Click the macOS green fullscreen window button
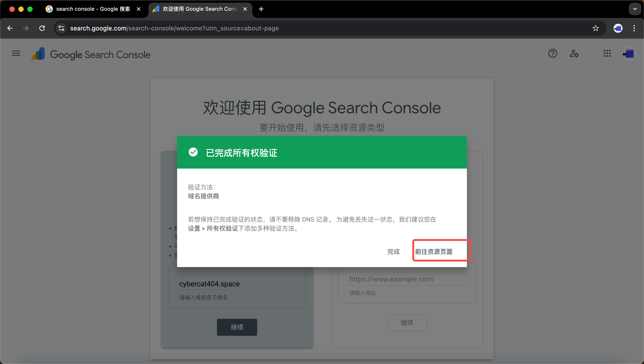This screenshot has height=364, width=644. click(30, 9)
